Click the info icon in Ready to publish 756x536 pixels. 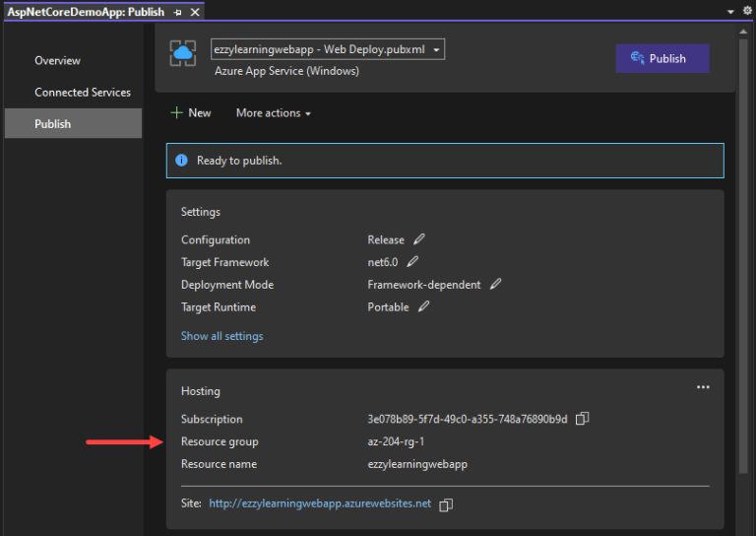(x=181, y=161)
